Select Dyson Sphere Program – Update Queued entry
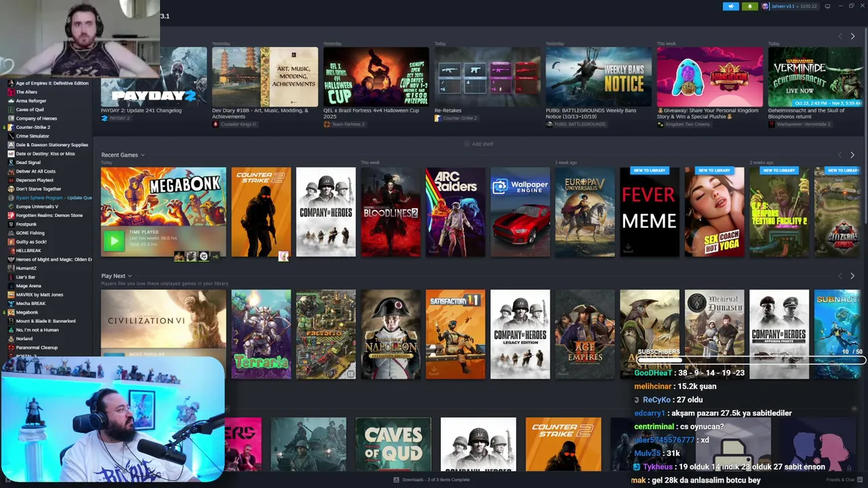The height and width of the screenshot is (488, 868). coord(54,198)
